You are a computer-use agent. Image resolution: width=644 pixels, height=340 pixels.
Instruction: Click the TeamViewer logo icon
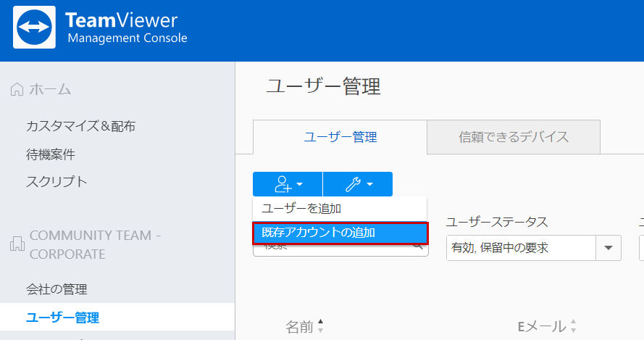point(34,27)
